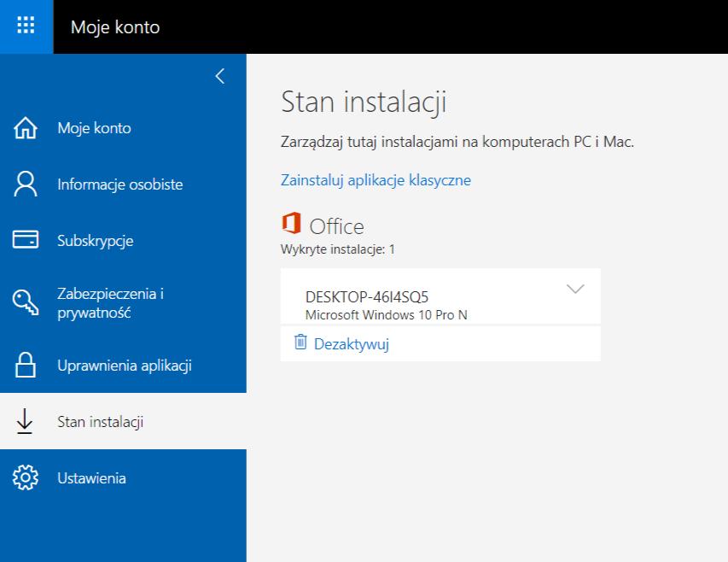Click the Dezaktywuj link

point(352,344)
